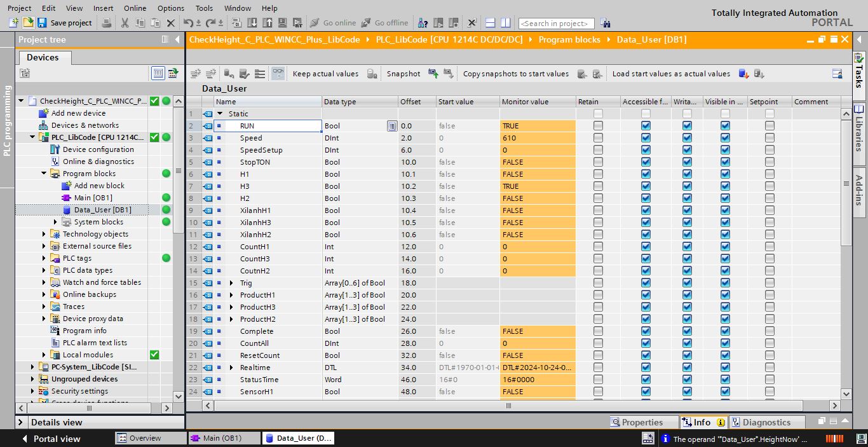Expand the Trig array row
Screen dimensions: 868x447
point(231,283)
